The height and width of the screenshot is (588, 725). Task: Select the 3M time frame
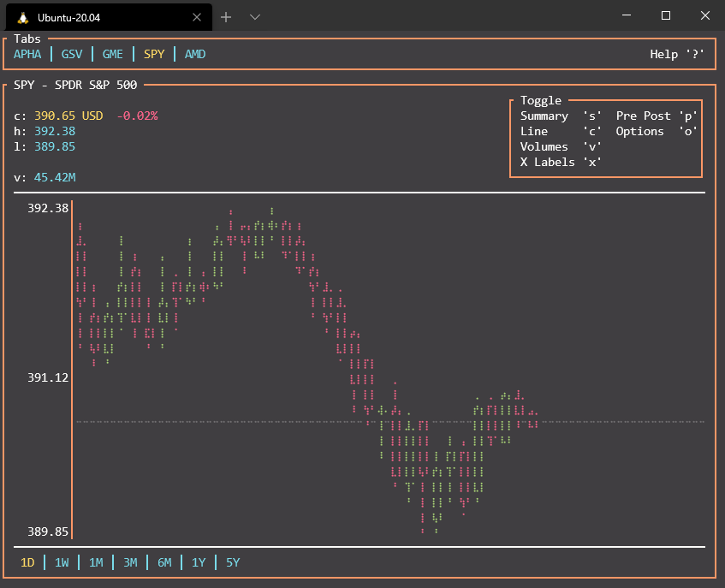(x=130, y=562)
